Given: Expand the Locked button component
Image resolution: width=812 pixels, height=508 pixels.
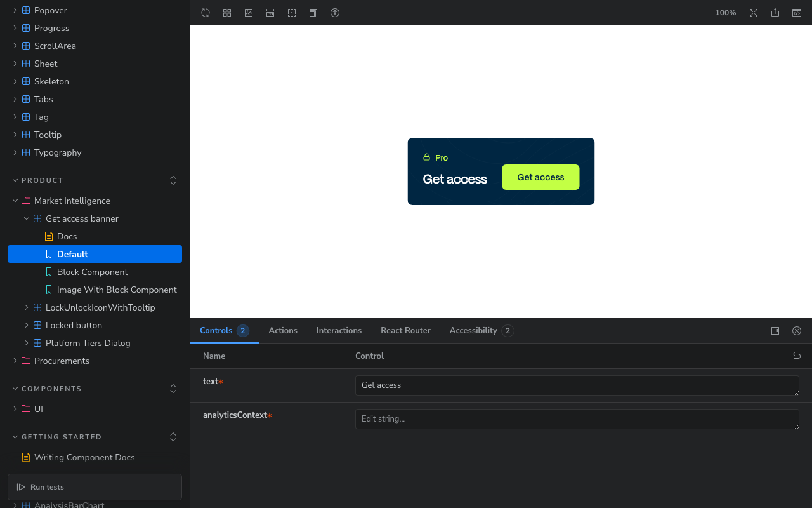Looking at the screenshot, I should [27, 325].
